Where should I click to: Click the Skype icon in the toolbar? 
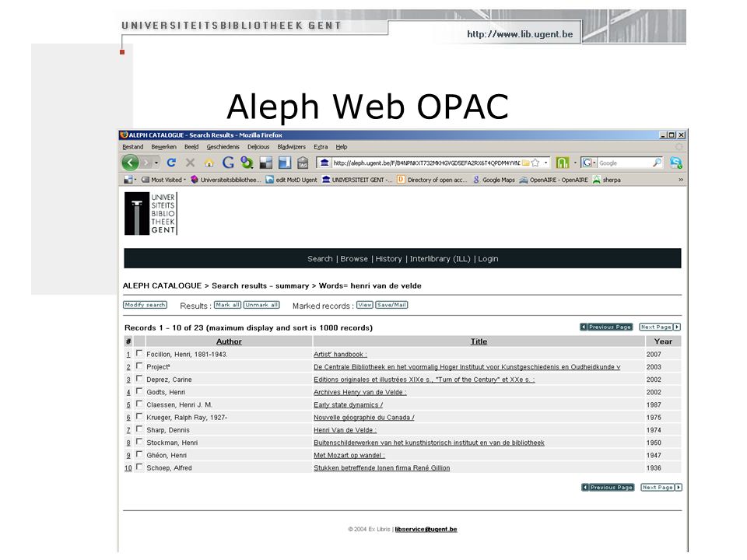point(675,163)
